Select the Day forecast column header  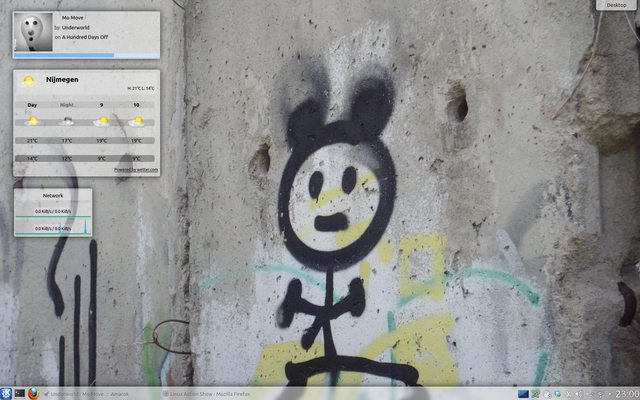(x=32, y=105)
